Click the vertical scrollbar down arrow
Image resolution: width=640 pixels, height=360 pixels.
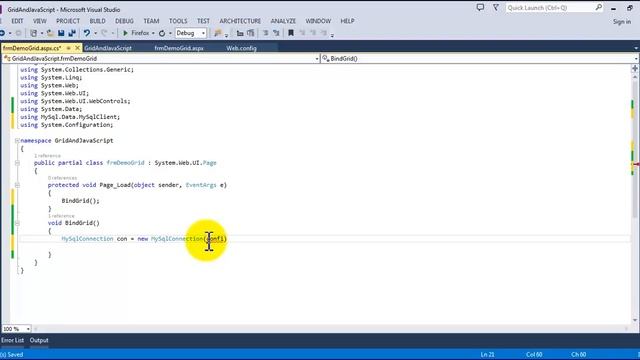[x=635, y=320]
